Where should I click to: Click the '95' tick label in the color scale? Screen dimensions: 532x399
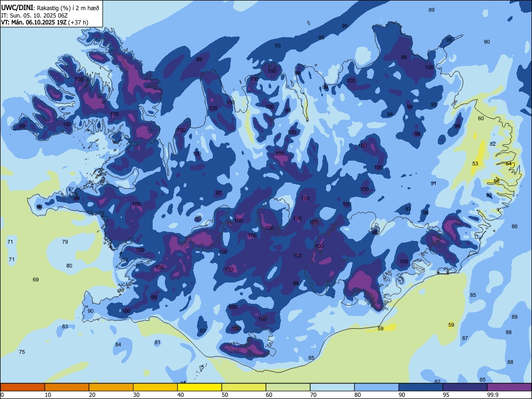pyautogui.click(x=446, y=395)
